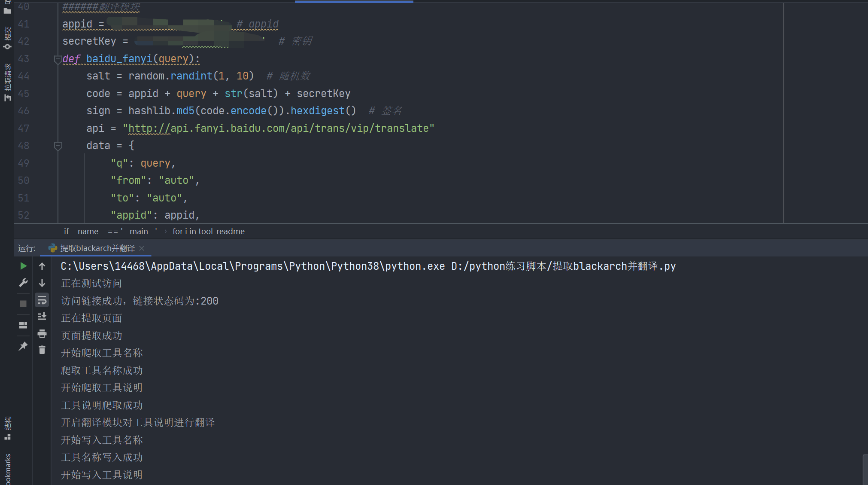Click console line 开始写入工具名称
Screen dimensions: 868x485
pyautogui.click(x=102, y=440)
